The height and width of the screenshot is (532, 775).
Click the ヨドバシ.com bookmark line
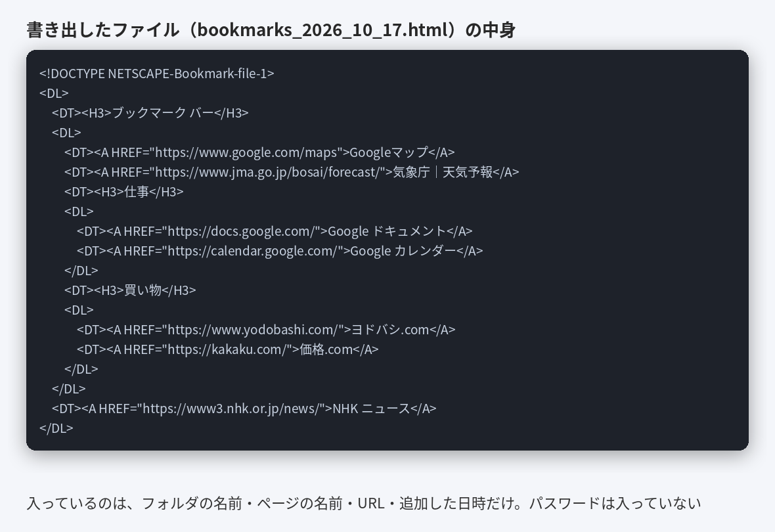pyautogui.click(x=266, y=330)
